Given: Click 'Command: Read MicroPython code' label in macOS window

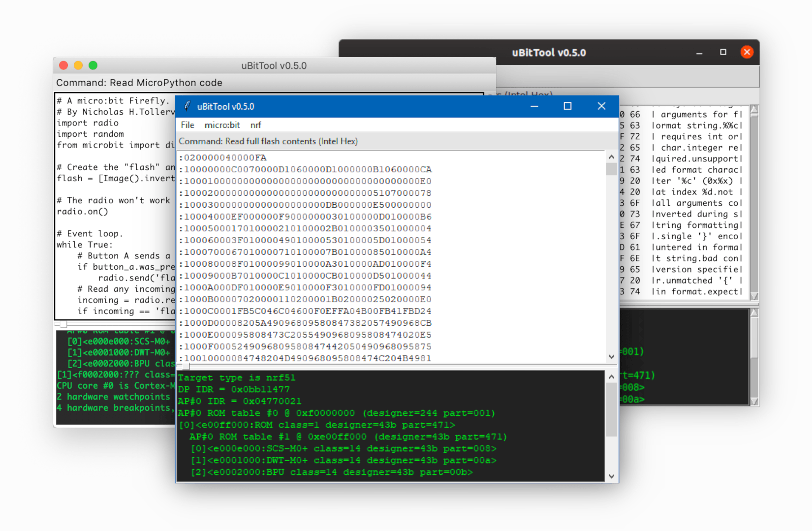Looking at the screenshot, I should (x=139, y=83).
